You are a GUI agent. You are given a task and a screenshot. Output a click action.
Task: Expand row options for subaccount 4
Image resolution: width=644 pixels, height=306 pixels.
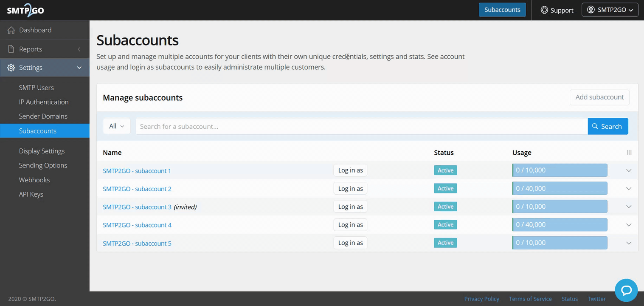click(x=629, y=225)
